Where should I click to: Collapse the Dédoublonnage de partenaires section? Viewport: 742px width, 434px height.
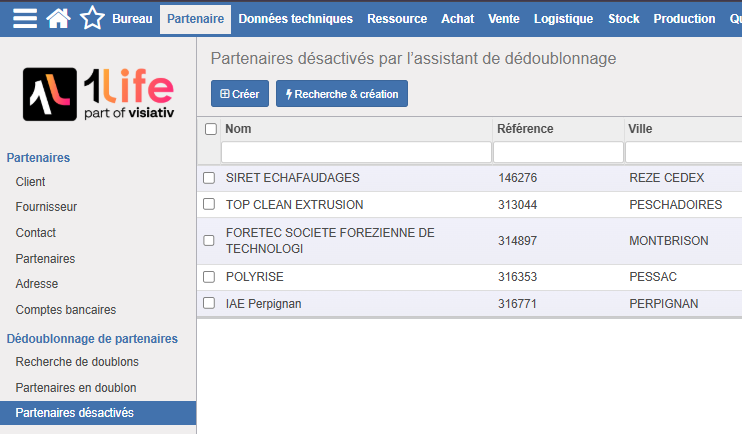(92, 339)
